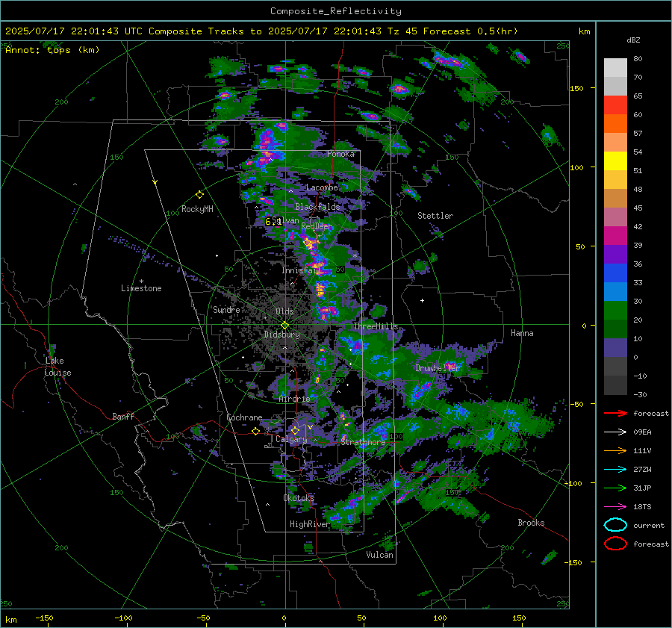Screen dimensions: 672x628
Task: Click the orange 111V arrow symbol
Action: point(615,450)
